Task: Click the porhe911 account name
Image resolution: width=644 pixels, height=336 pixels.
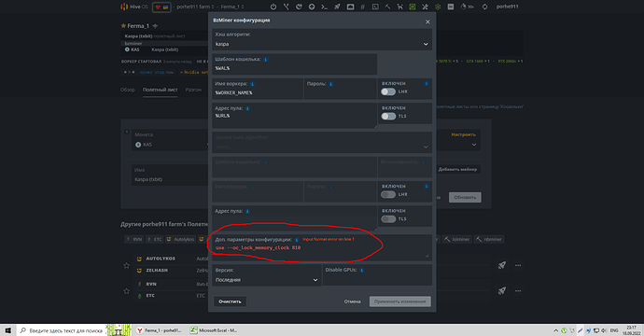Action: point(507,7)
